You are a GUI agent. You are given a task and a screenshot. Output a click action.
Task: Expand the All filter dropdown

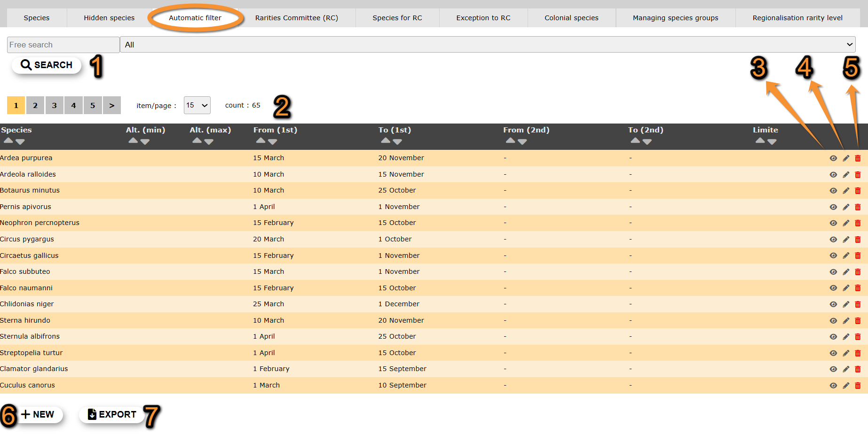[x=487, y=45]
